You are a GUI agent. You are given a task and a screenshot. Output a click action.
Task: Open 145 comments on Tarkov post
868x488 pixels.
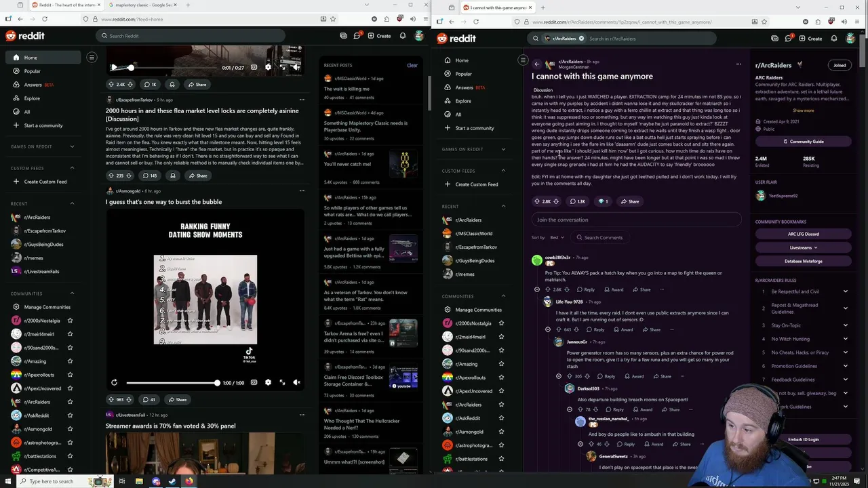(x=149, y=176)
